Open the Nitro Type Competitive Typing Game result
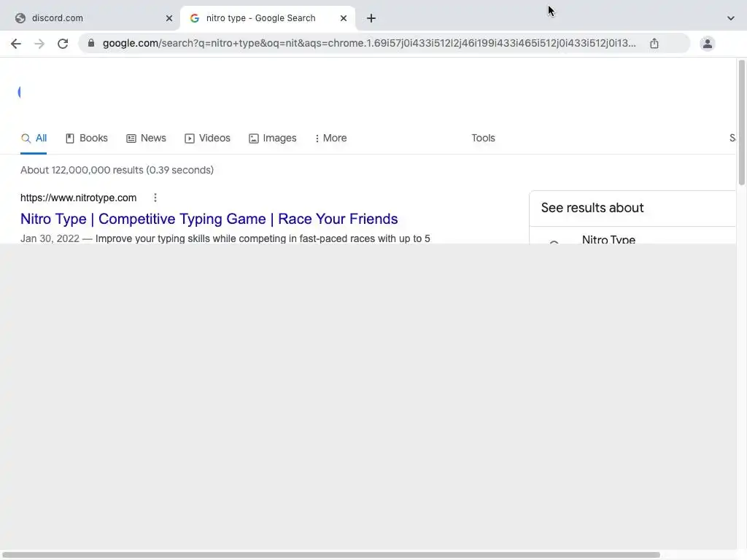The height and width of the screenshot is (560, 747). [x=209, y=219]
